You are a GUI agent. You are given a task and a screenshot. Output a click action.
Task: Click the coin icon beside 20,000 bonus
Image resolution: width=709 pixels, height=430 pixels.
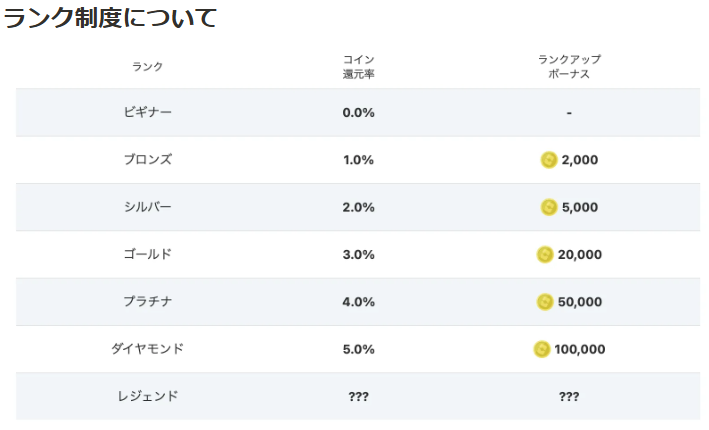click(x=545, y=255)
